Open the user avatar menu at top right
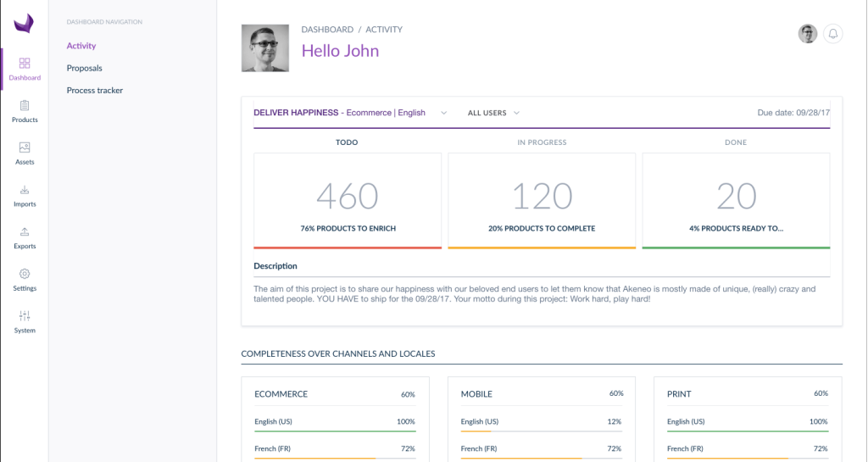This screenshot has width=868, height=462. click(x=808, y=34)
